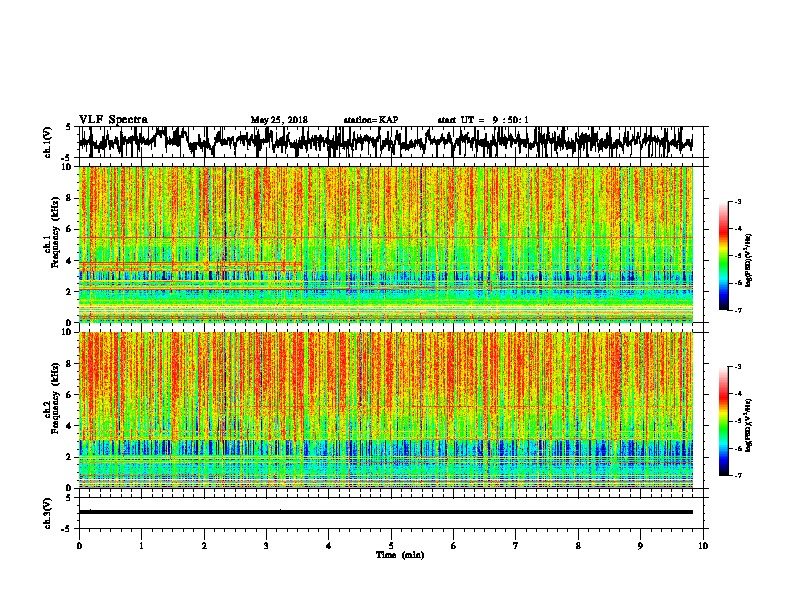The width and height of the screenshot is (792, 612).
Task: Click the "10" frequency tick of ch.2 spectrogram
Action: (68, 332)
